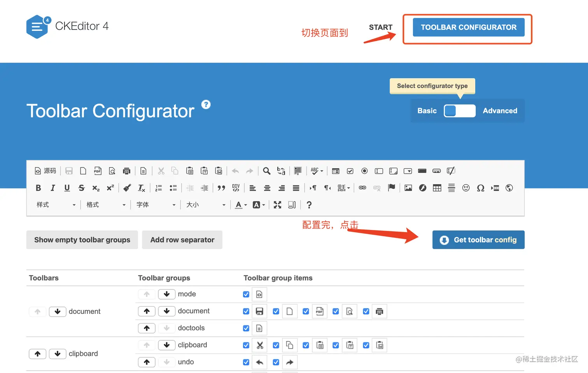Move the doctools toolbar group up
This screenshot has height=373, width=588.
click(x=147, y=328)
